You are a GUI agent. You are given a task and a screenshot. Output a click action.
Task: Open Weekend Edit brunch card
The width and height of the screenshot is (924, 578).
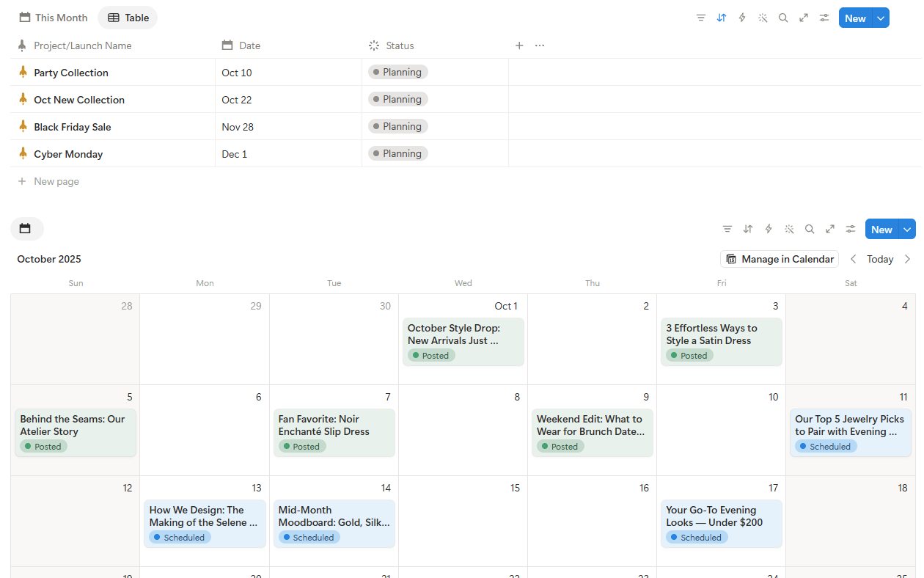tap(593, 432)
